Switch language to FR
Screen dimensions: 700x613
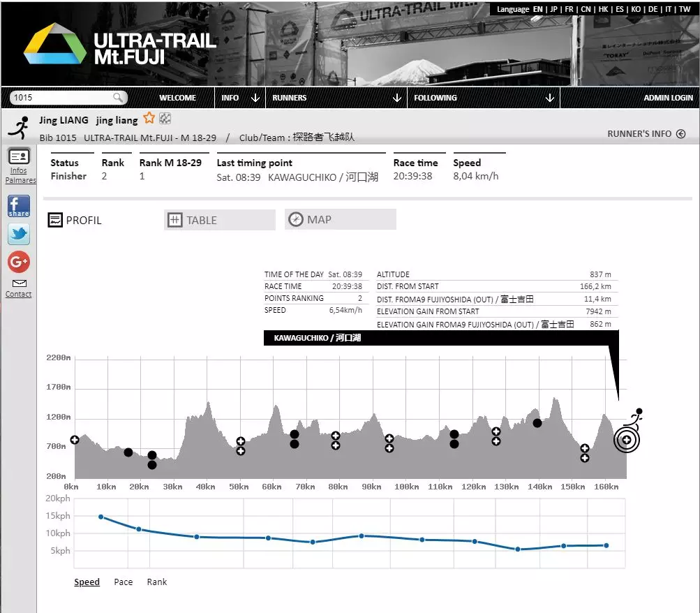pyautogui.click(x=569, y=9)
